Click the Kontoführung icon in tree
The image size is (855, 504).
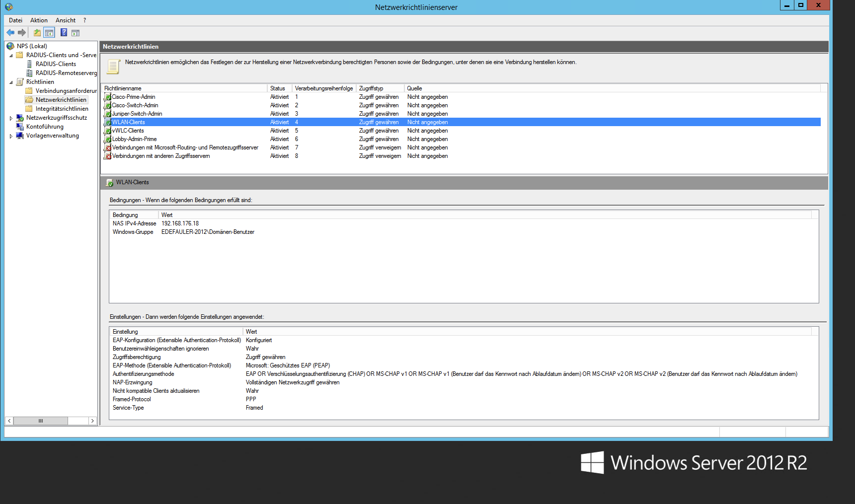pos(20,127)
